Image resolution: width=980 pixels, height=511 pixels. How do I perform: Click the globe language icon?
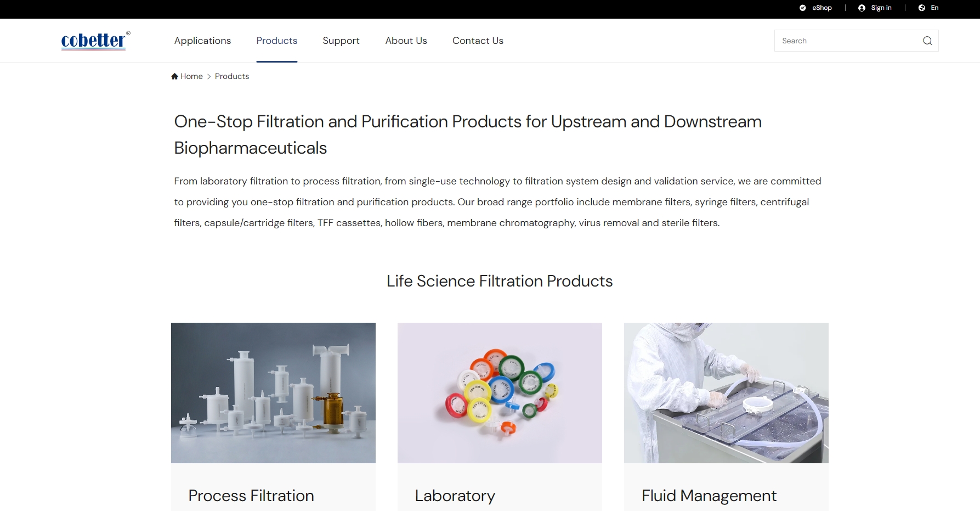pyautogui.click(x=921, y=8)
